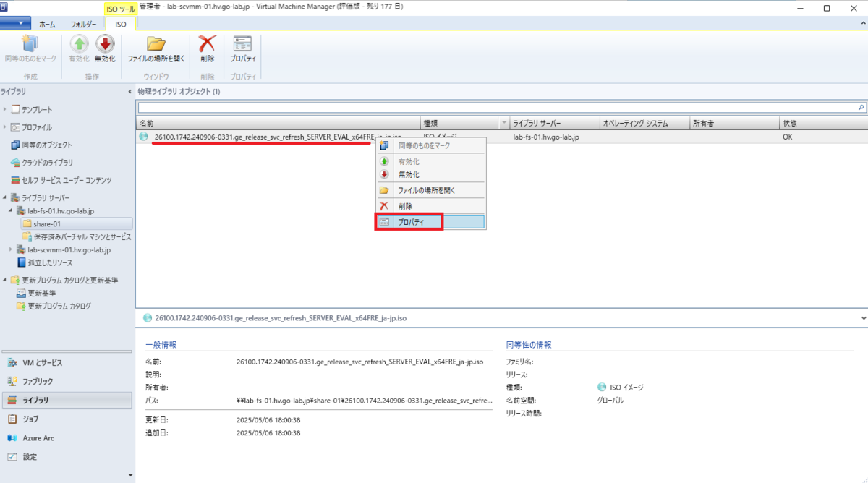
Task: Collapse 更新プログラム カタログと更新基準 node
Action: click(5, 280)
